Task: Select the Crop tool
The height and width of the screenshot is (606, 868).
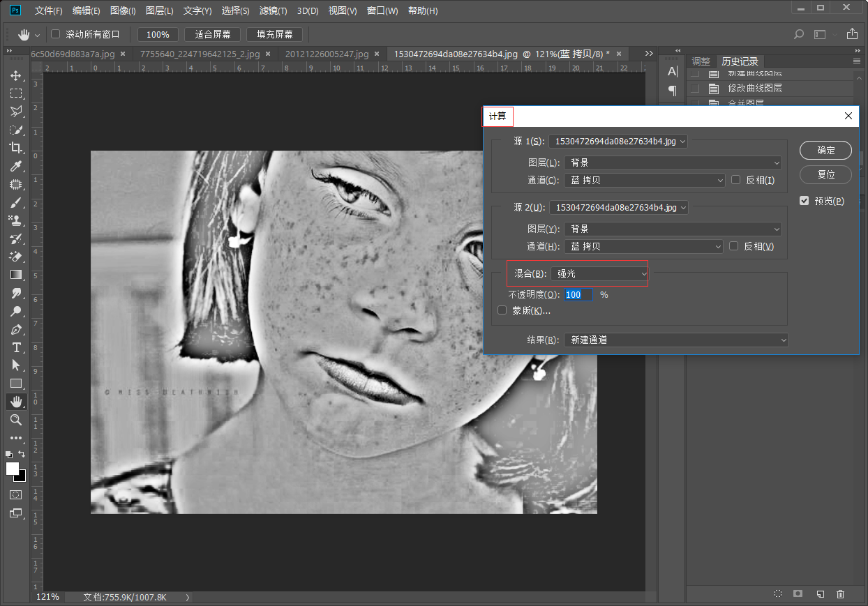Action: click(16, 148)
